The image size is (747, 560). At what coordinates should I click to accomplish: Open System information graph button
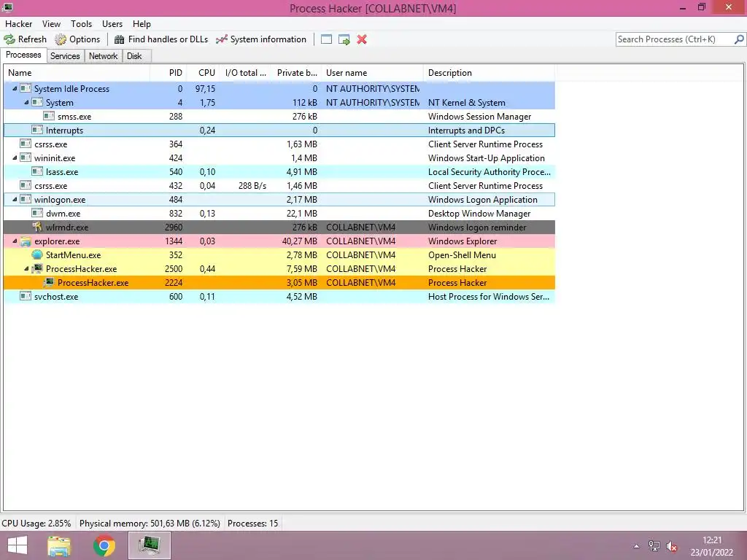pos(261,39)
